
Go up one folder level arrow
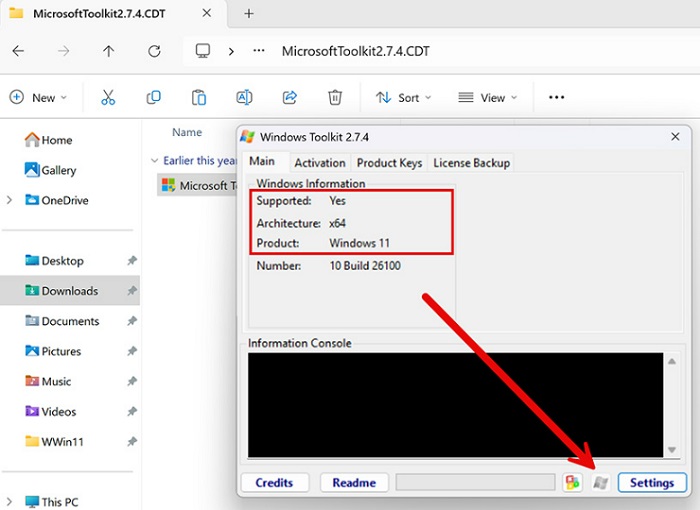coord(108,51)
